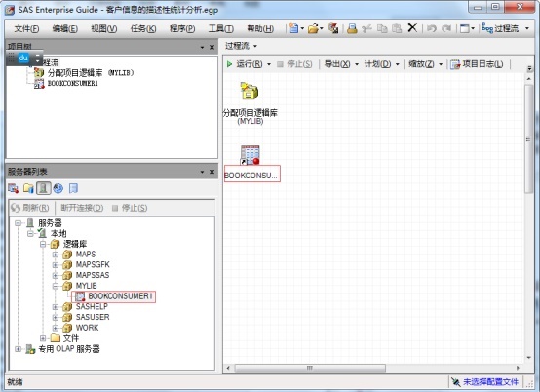The image size is (540, 392).
Task: Toggle the servers view button in server list
Action: coord(44,188)
